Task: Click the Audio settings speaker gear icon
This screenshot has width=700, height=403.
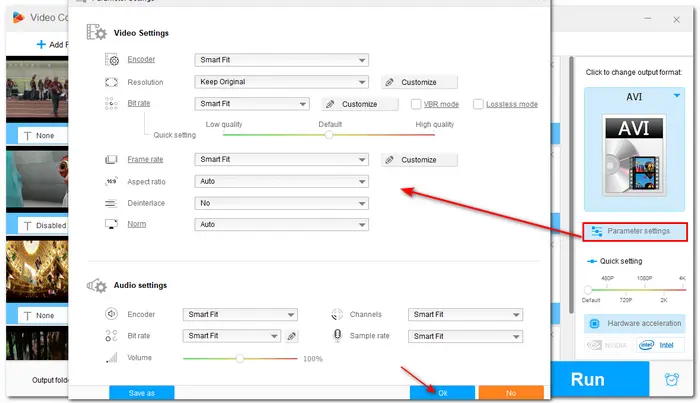Action: (x=96, y=285)
